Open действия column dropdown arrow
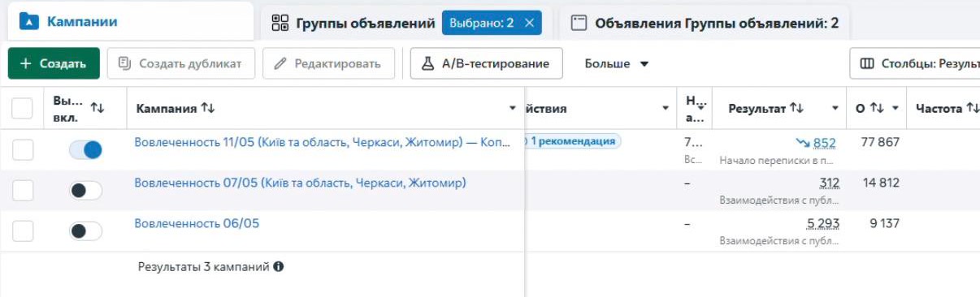The height and width of the screenshot is (297, 980). pyautogui.click(x=666, y=109)
